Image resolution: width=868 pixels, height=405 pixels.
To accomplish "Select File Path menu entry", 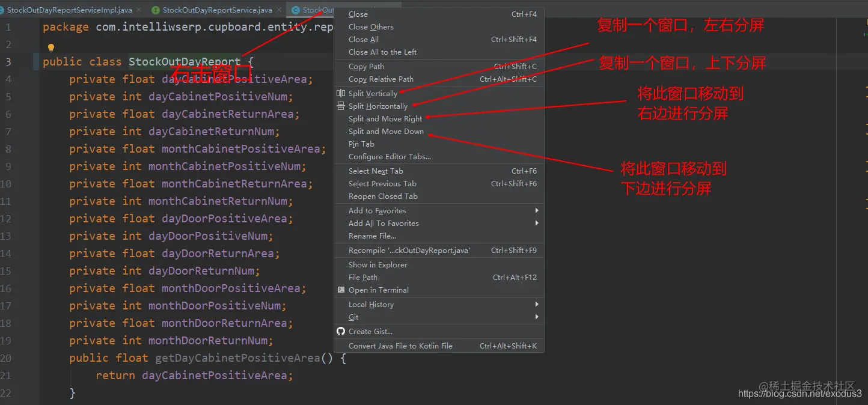I will pos(439,277).
